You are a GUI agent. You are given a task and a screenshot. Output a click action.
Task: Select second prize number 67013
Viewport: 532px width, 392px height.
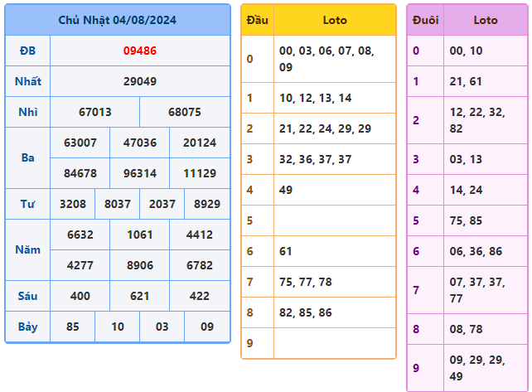(x=94, y=112)
